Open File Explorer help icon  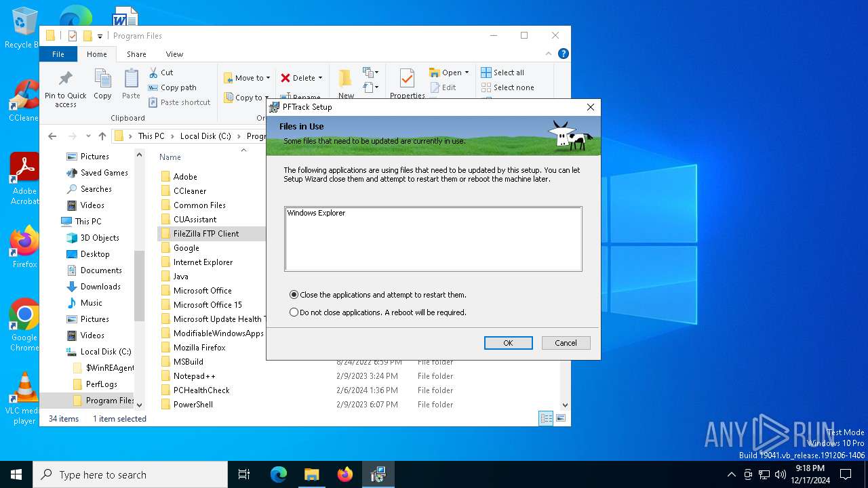click(x=563, y=54)
